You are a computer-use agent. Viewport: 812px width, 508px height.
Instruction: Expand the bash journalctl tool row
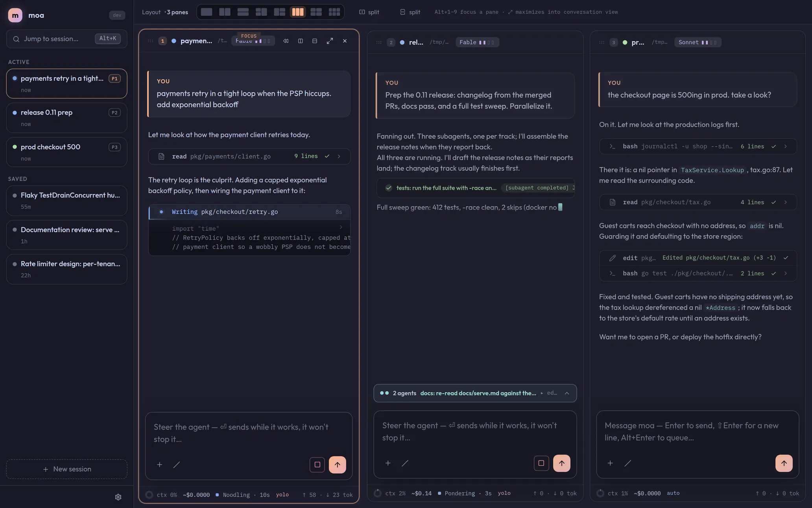(x=698, y=146)
